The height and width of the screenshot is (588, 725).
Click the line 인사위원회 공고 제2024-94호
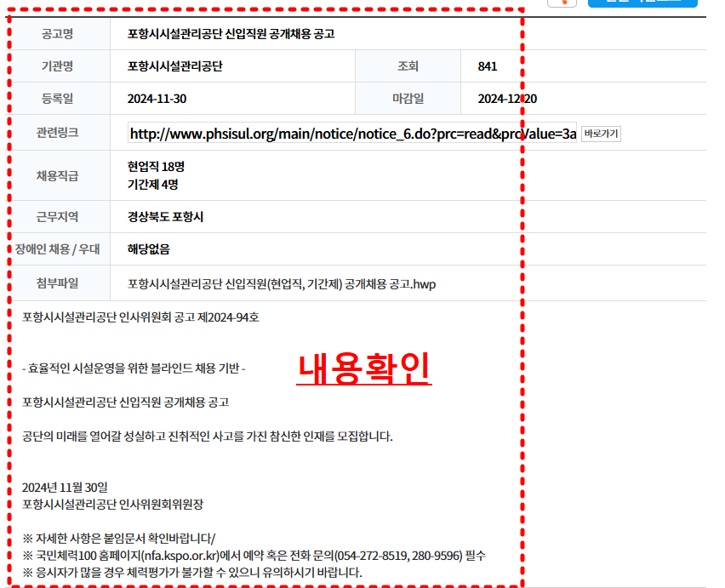pyautogui.click(x=140, y=317)
